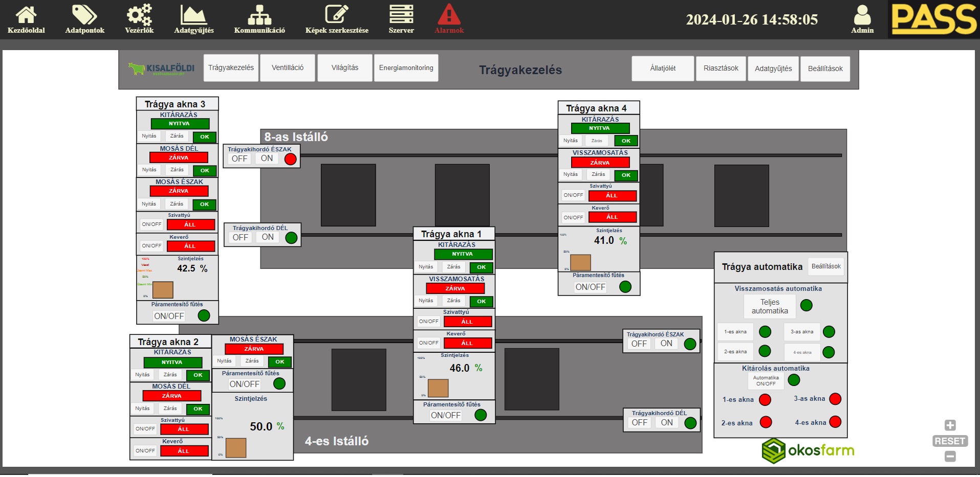980x477 pixels.
Task: Switch to the Ventilláció tab
Action: [288, 68]
